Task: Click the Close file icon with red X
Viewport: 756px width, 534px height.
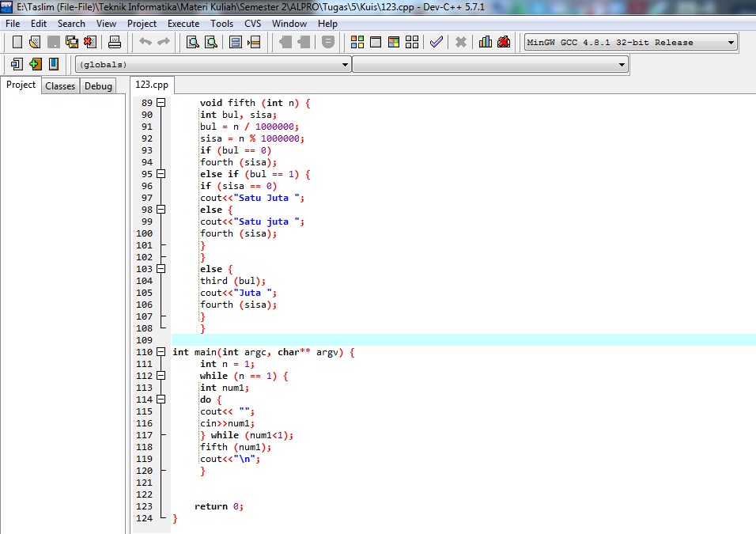Action: (90, 42)
